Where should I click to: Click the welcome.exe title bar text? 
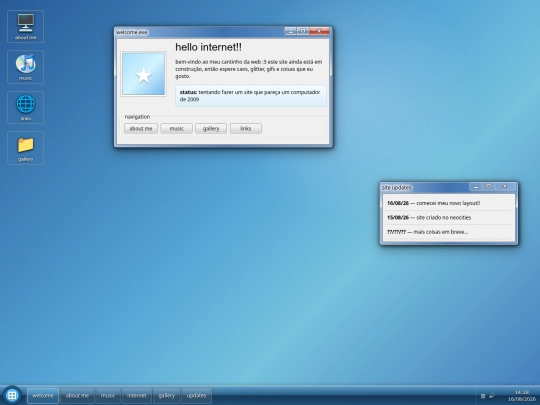[x=132, y=32]
